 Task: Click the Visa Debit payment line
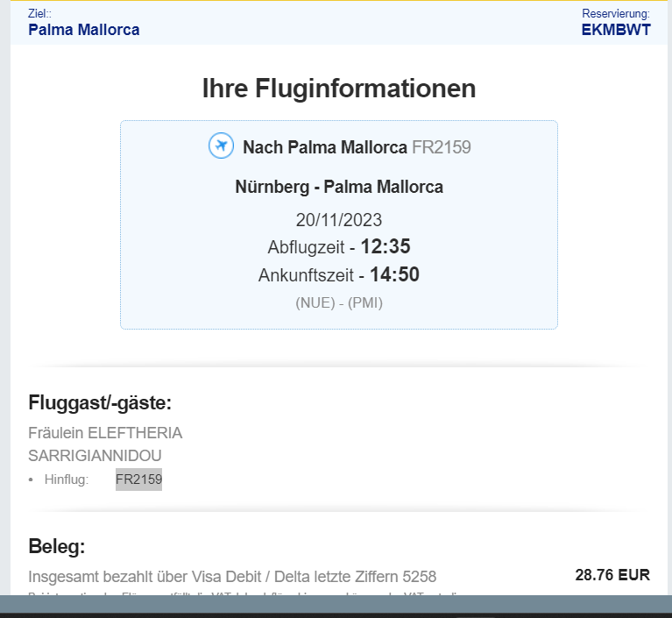point(232,576)
